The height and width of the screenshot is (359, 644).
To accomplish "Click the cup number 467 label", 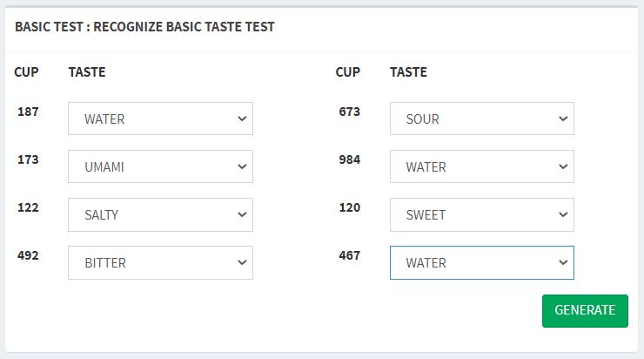I will point(348,255).
